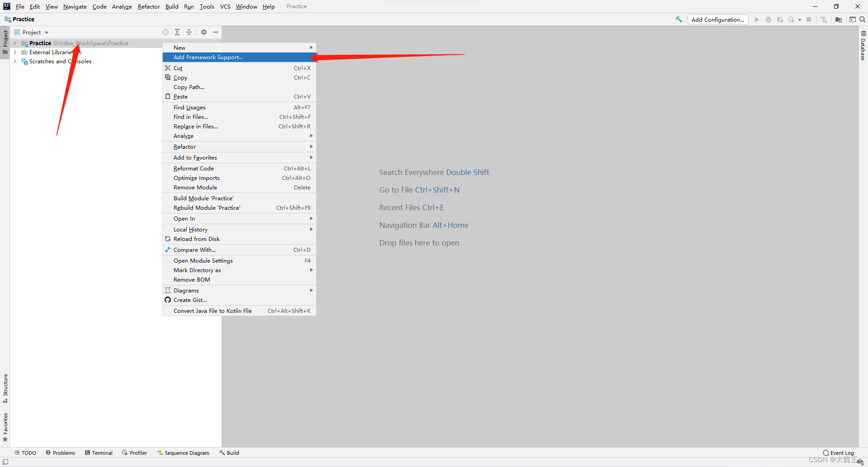
Task: Expand the Refactor submenu in context menu
Action: click(x=239, y=147)
